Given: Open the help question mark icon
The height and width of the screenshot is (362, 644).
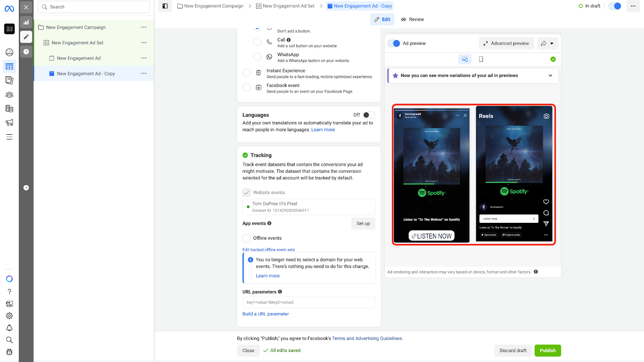Looking at the screenshot, I should [9, 292].
